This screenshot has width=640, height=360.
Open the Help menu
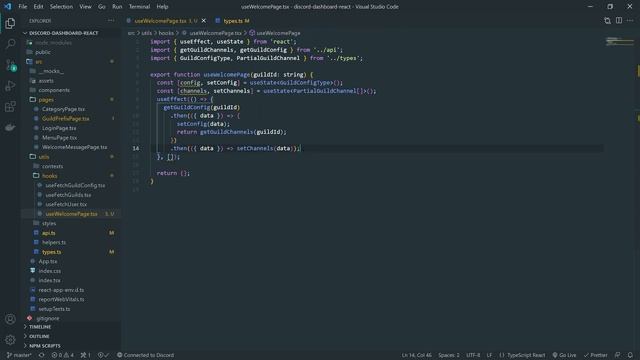(162, 7)
